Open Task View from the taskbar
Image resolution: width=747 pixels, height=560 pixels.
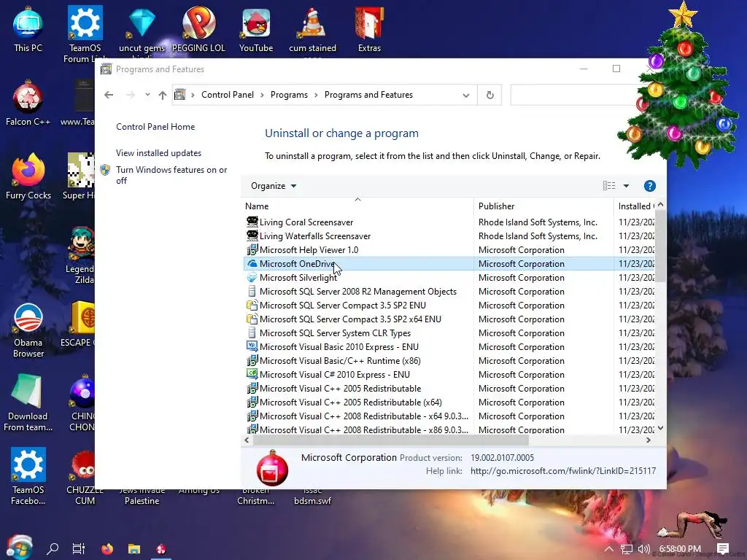coord(79,548)
